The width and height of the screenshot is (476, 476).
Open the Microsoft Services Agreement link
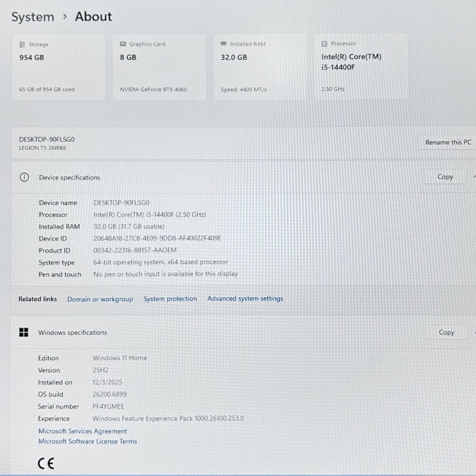tap(82, 431)
